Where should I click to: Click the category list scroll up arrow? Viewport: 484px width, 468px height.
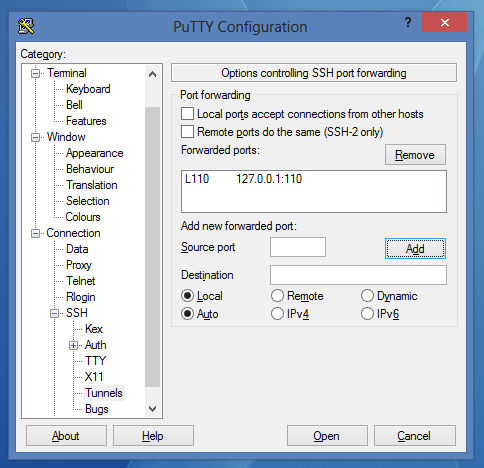pyautogui.click(x=152, y=74)
